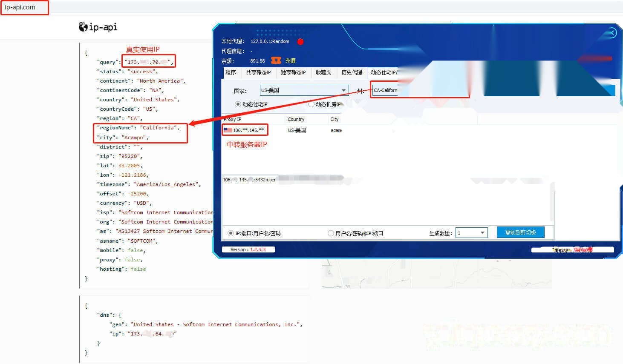This screenshot has height=364, width=623.
Task: Click the 127.0.0.1:Random local proxy value
Action: 270,41
